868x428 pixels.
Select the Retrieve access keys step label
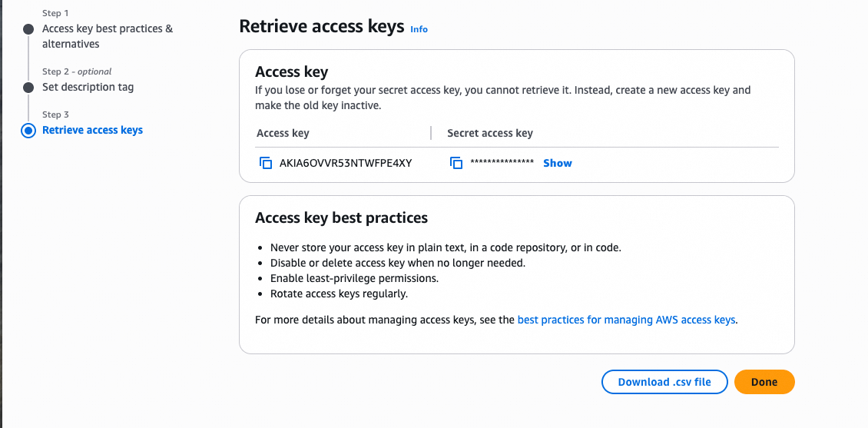pos(92,130)
